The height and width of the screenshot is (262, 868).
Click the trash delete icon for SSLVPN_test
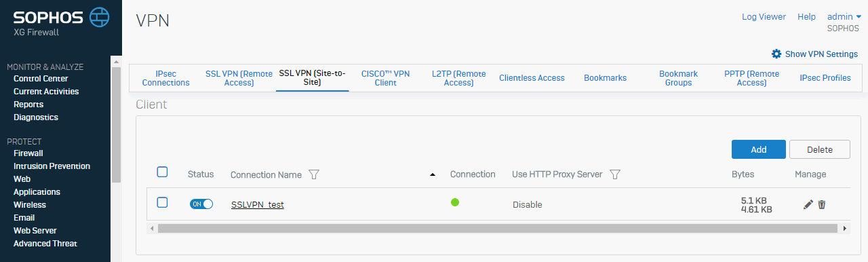[x=822, y=204]
